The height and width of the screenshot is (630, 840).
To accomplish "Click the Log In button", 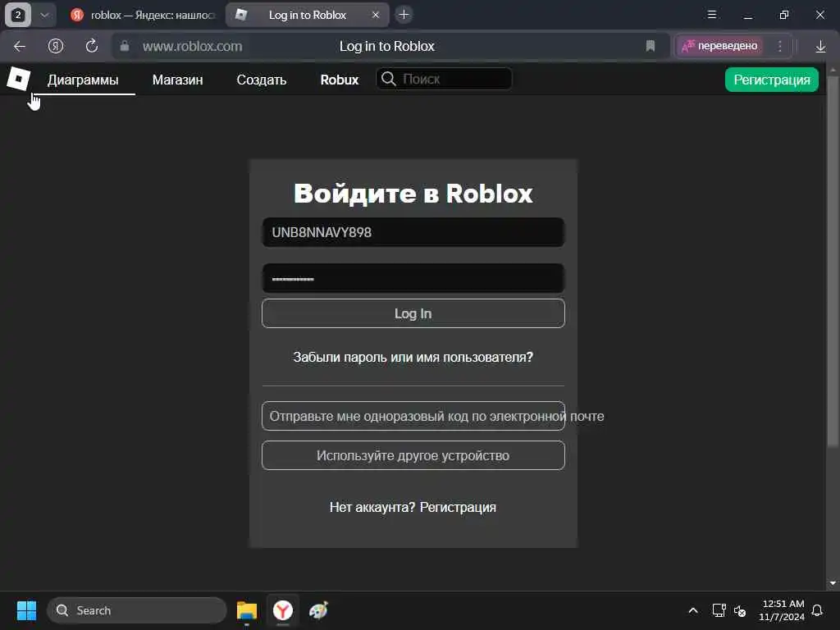I will click(413, 313).
